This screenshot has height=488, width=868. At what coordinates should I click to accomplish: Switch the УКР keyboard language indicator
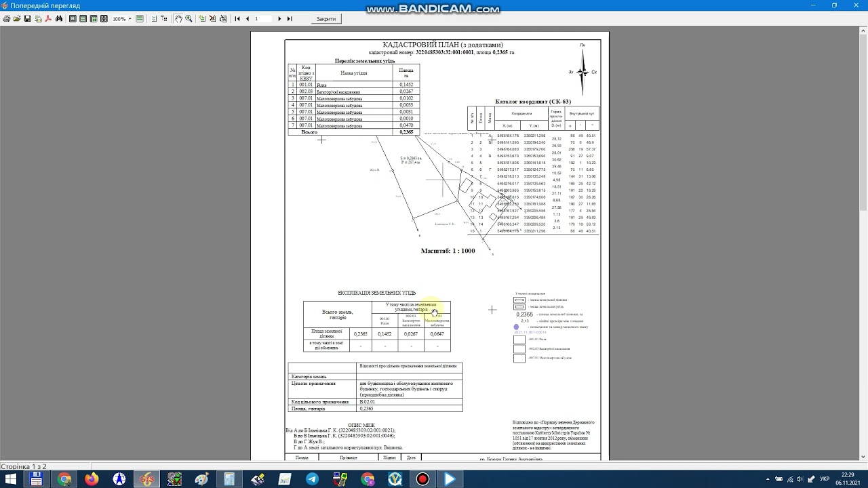[825, 479]
